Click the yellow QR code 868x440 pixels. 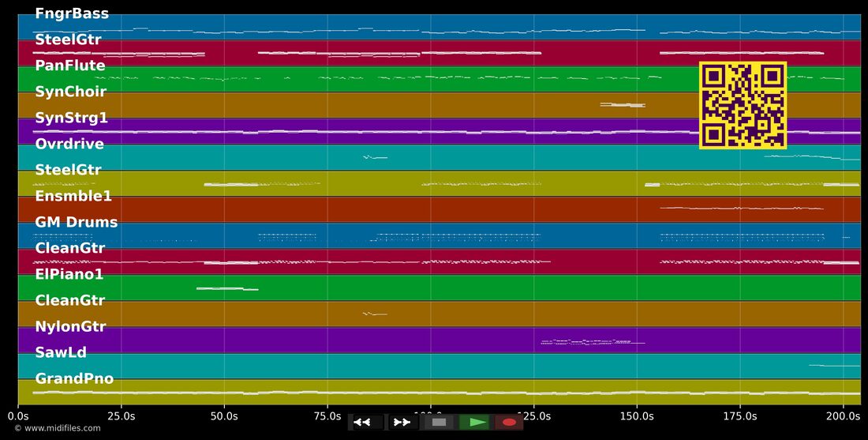(x=743, y=105)
